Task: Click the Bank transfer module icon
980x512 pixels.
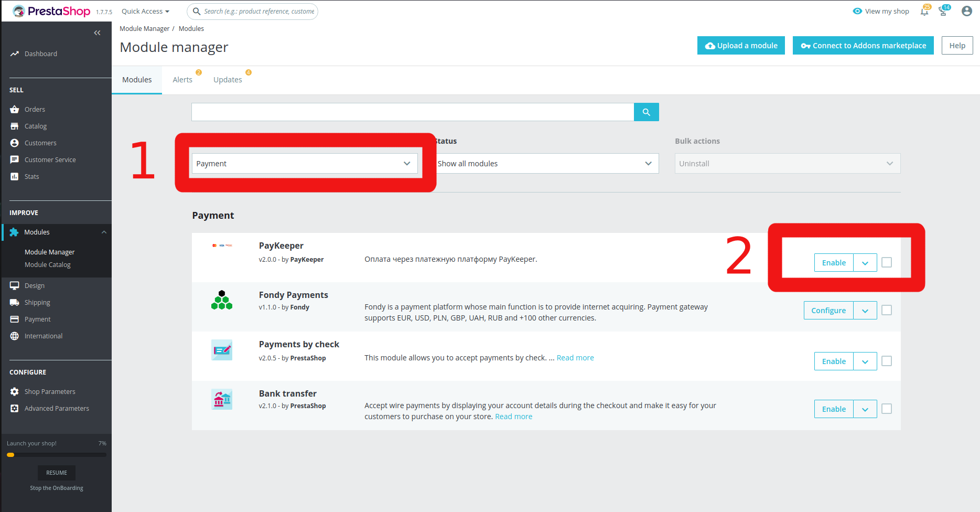Action: pyautogui.click(x=222, y=400)
